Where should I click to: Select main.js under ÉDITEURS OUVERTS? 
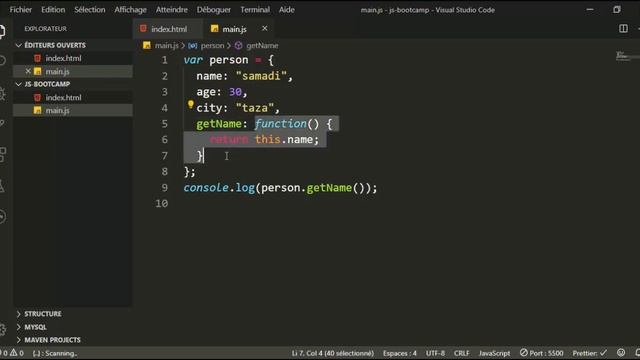57,71
